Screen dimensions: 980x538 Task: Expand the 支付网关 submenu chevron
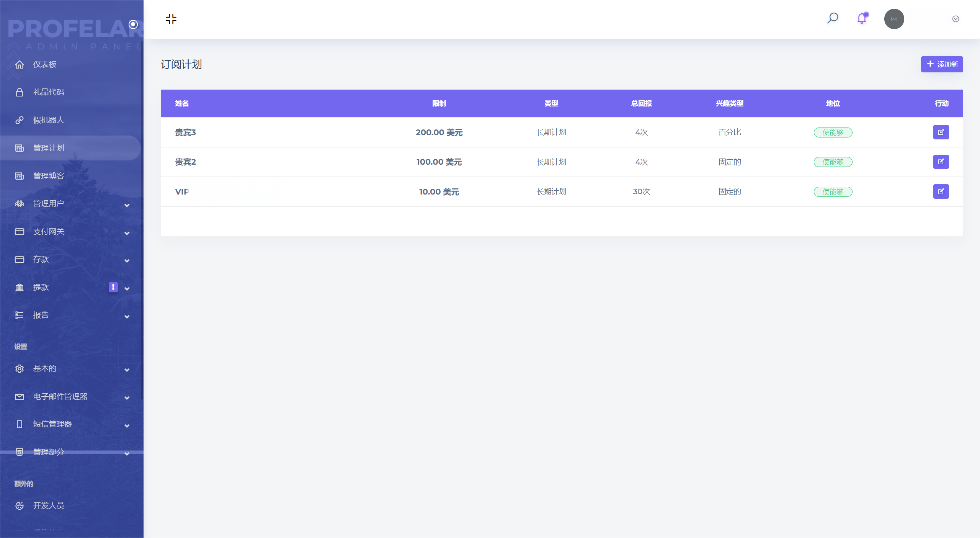tap(127, 233)
